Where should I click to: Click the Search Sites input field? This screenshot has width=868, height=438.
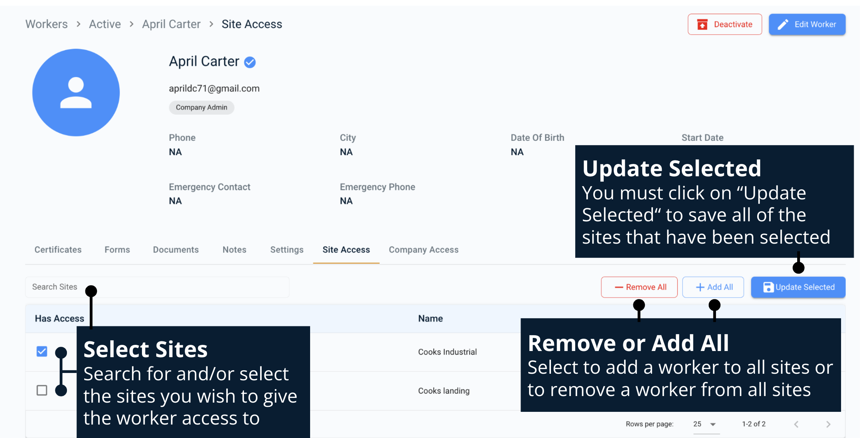point(115,287)
